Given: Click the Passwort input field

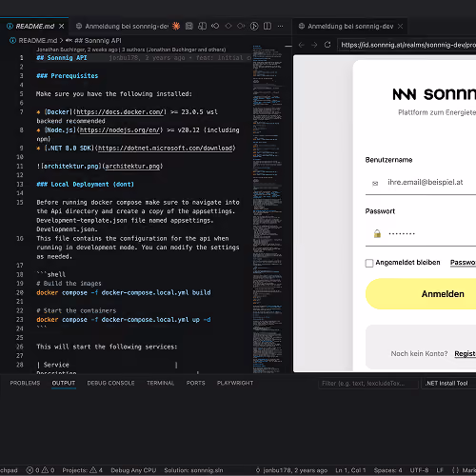Looking at the screenshot, I should coord(421,234).
